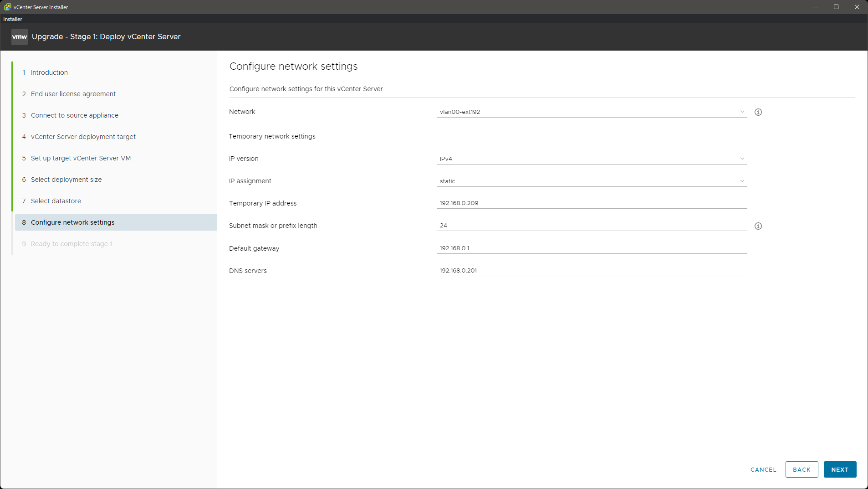Return to Select datastore step
Viewport: 868px width, 489px height.
click(56, 201)
